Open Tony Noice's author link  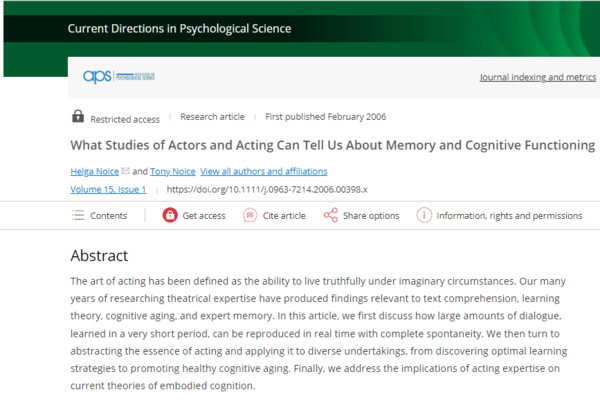coord(172,171)
